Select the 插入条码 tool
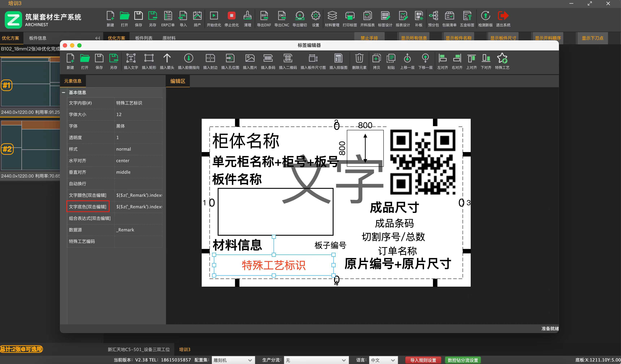The width and height of the screenshot is (621, 364). [x=268, y=61]
